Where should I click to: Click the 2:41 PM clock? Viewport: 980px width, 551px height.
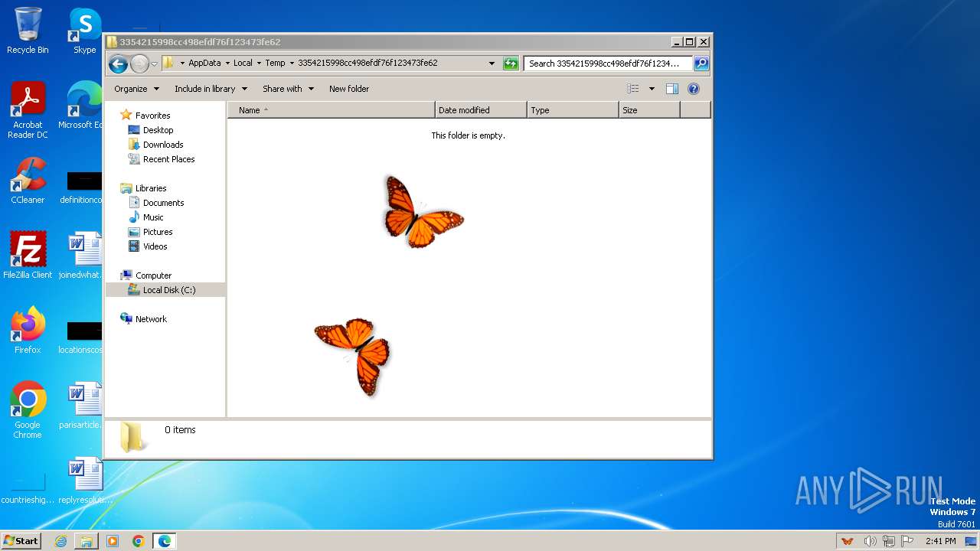coord(941,541)
